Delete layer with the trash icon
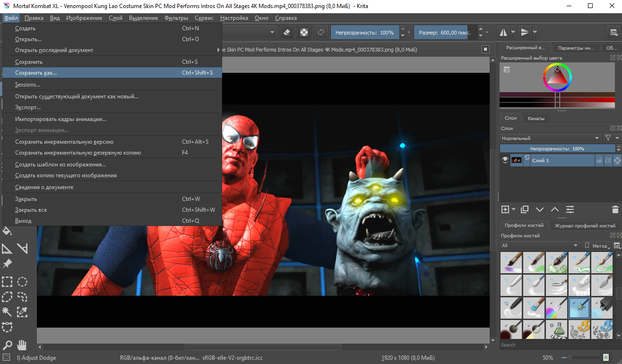Screen dimensions: 622x364 tap(615, 209)
